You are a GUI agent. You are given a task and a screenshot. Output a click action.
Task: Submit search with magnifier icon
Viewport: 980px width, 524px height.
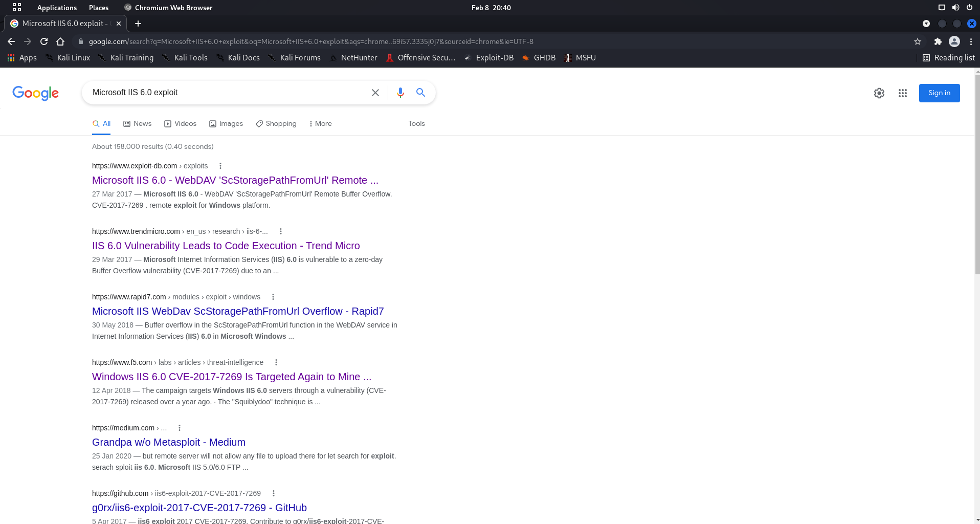pyautogui.click(x=420, y=93)
